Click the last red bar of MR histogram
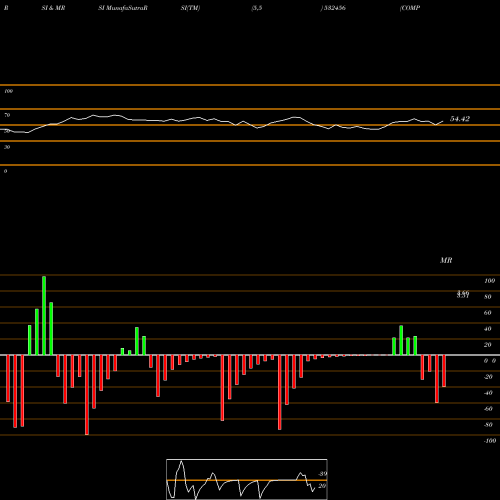 444,371
